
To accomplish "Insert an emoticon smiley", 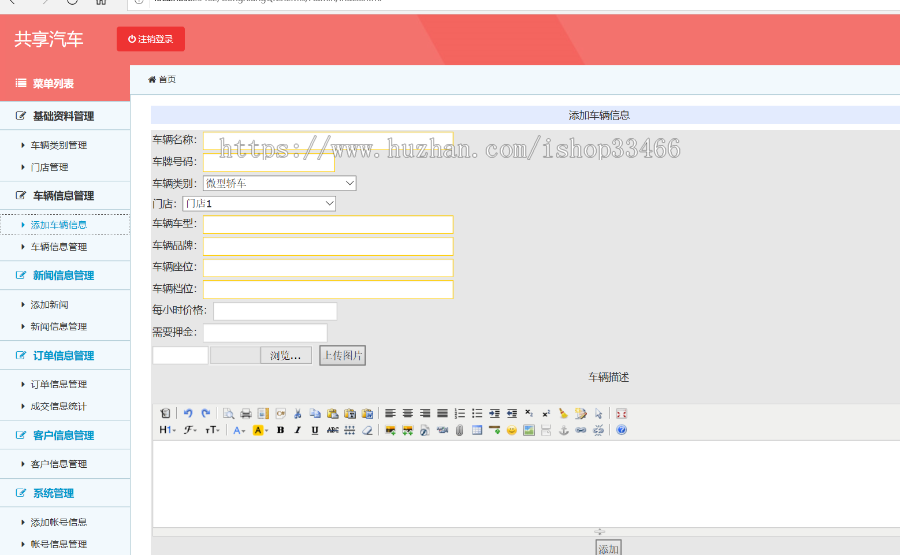I will tap(511, 430).
